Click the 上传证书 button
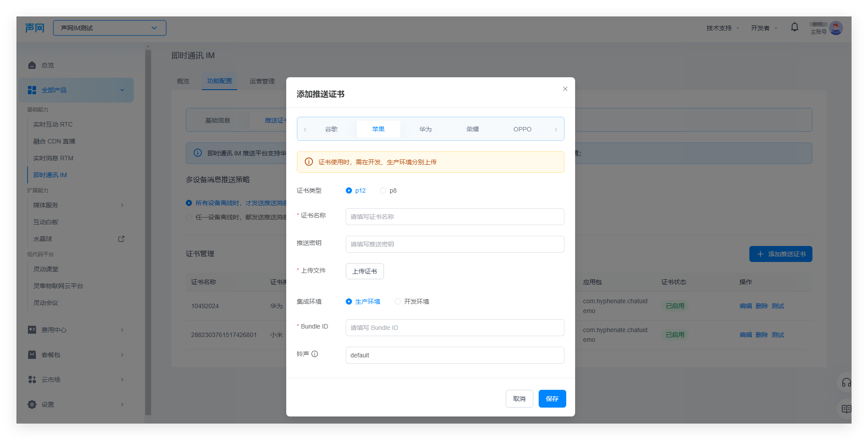This screenshot has width=868, height=440. pyautogui.click(x=365, y=271)
